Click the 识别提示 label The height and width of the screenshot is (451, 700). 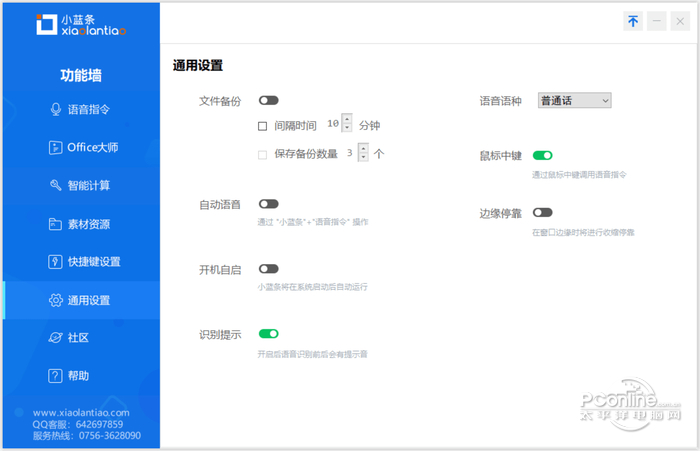(220, 334)
